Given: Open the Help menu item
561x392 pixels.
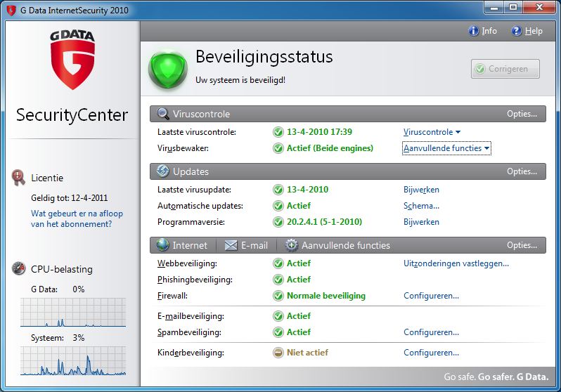Looking at the screenshot, I should click(x=527, y=31).
